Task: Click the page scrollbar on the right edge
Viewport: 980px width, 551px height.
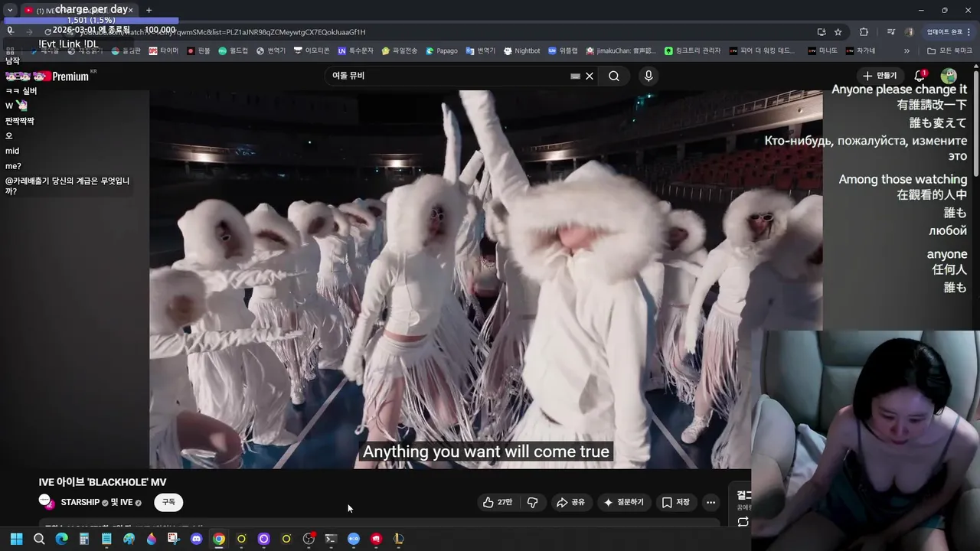Action: (x=976, y=122)
